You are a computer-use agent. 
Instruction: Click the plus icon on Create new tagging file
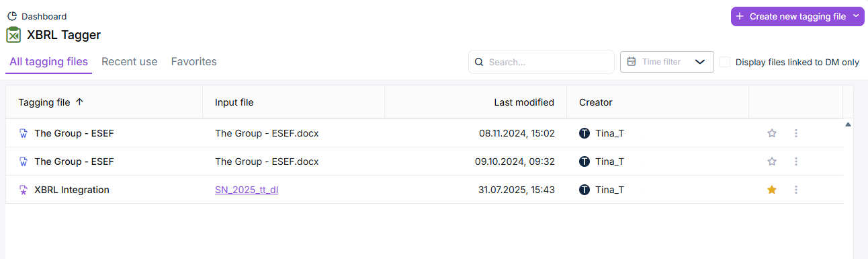pos(740,17)
